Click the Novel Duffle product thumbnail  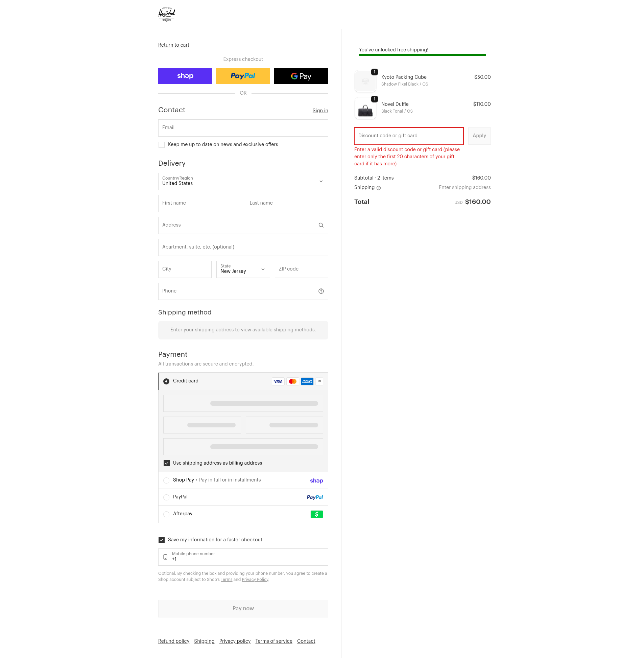[365, 109]
